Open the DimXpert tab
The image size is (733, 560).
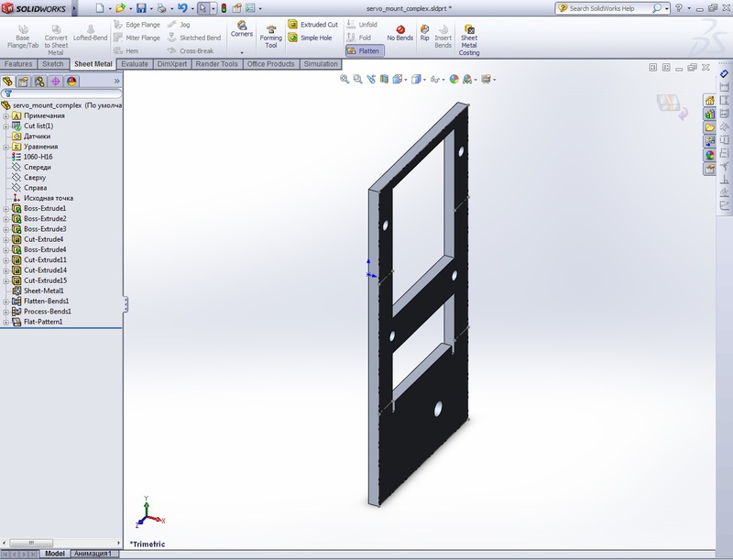click(x=172, y=64)
